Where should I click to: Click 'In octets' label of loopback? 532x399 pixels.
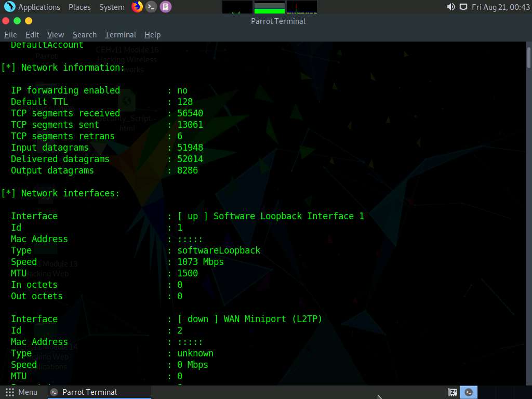coord(34,285)
